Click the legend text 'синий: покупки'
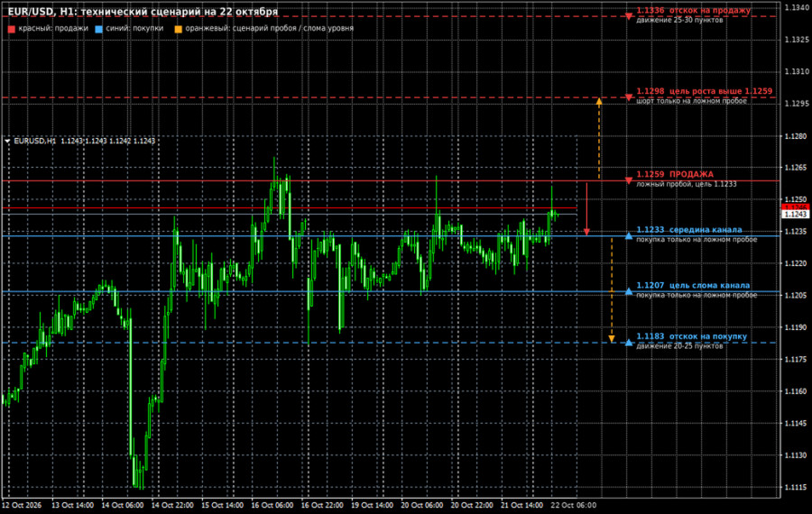The image size is (812, 514). pyautogui.click(x=134, y=29)
